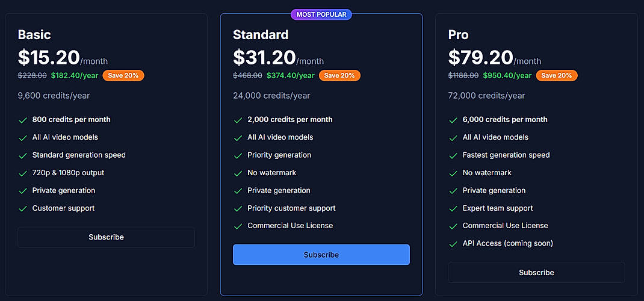Click the $182.40/year green price
Image resolution: width=644 pixels, height=301 pixels.
coord(75,76)
